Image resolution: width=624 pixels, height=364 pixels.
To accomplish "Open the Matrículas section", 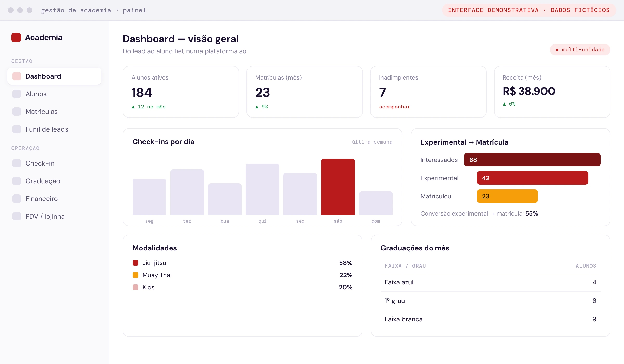I will (54, 112).
